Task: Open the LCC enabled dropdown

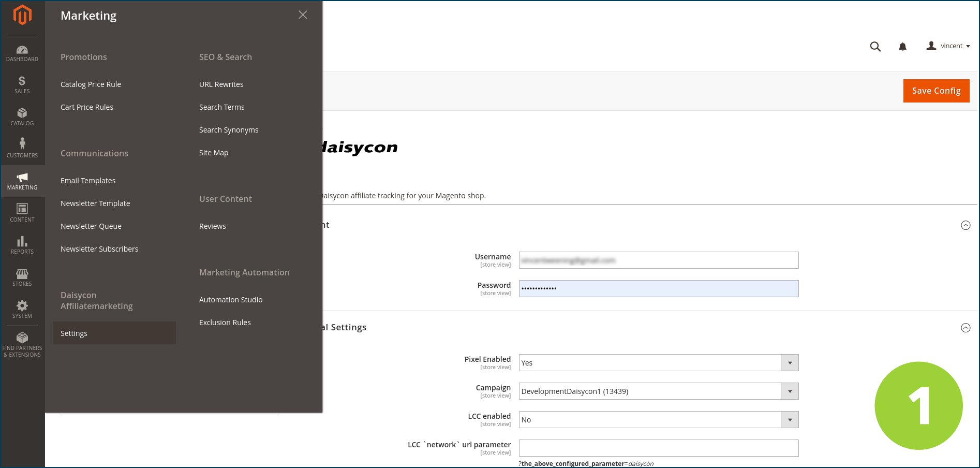Action: click(659, 420)
